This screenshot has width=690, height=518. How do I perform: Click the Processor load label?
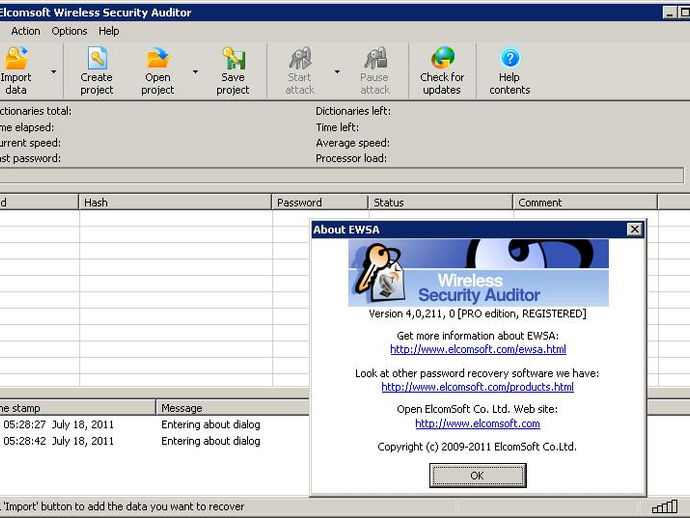(x=351, y=158)
